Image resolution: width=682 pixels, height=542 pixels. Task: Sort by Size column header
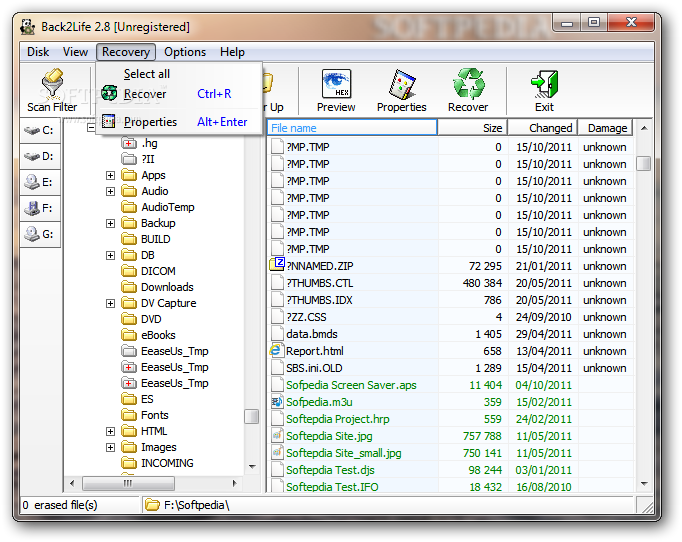(473, 127)
